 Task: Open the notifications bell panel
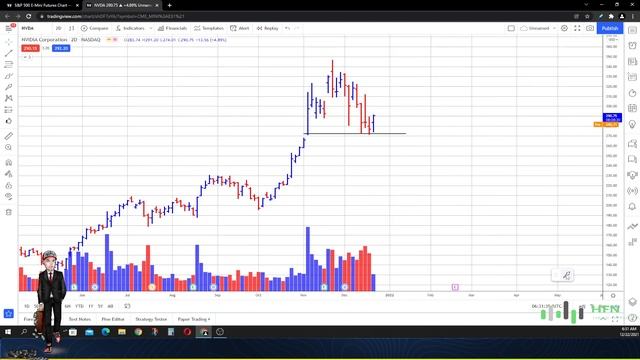[632, 207]
